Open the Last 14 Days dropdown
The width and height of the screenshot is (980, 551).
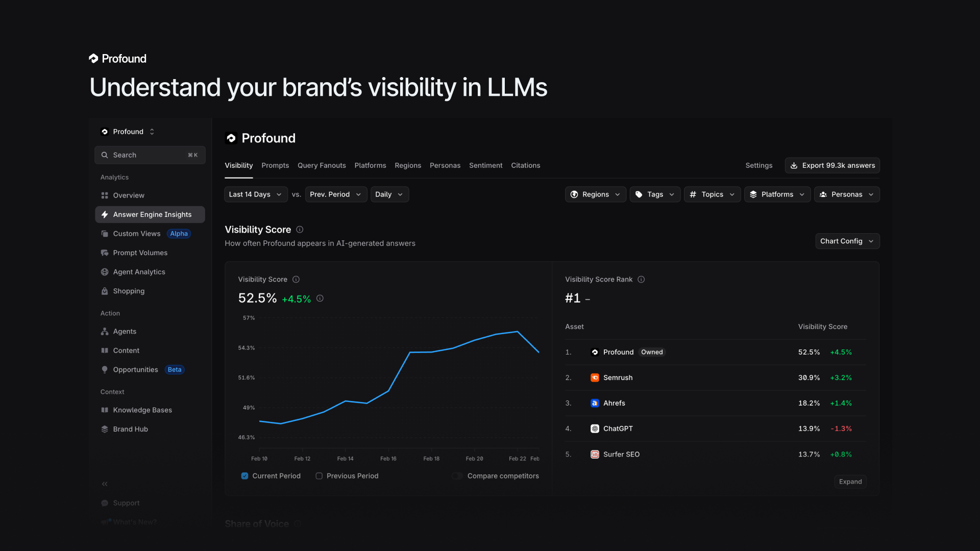coord(255,194)
